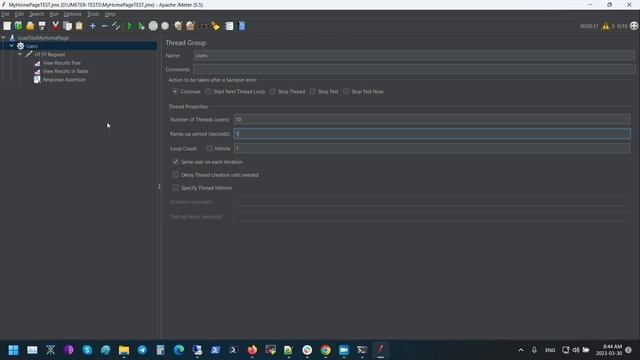Open the taskbar clock and date
The height and width of the screenshot is (360, 640).
[x=609, y=350]
